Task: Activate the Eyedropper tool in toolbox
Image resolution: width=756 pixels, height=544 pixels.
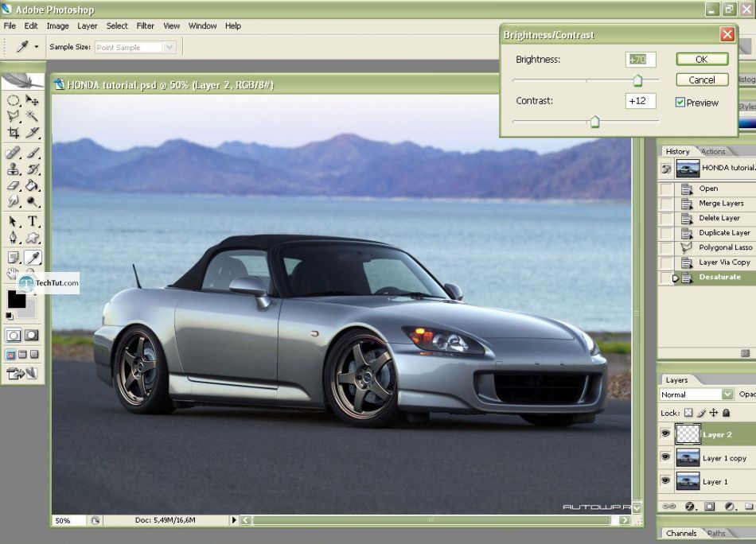Action: [33, 257]
